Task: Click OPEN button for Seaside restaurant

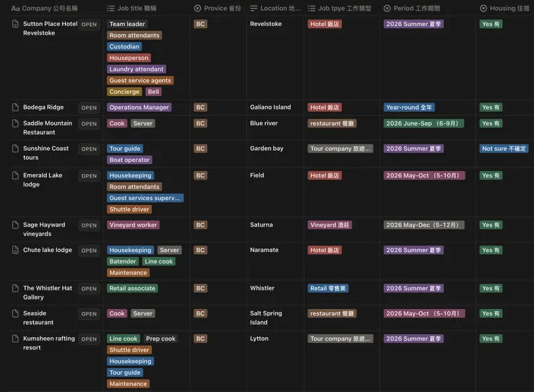Action: (89, 314)
